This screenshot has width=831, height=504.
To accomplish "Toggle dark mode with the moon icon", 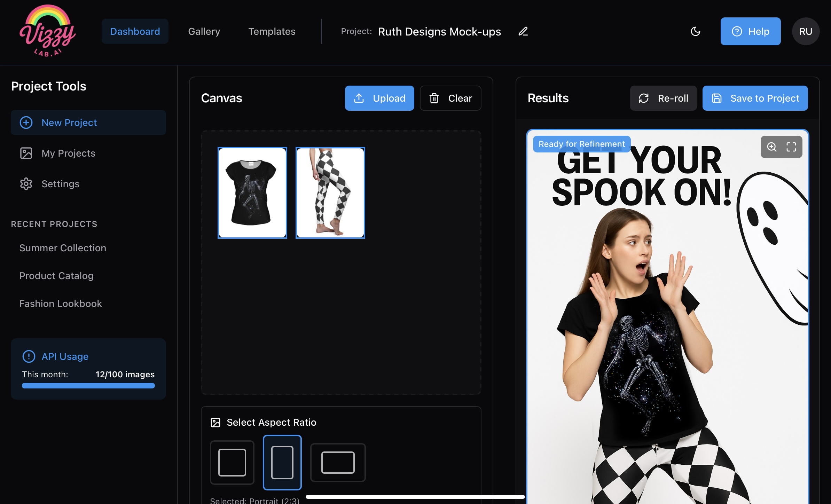I will 695,31.
